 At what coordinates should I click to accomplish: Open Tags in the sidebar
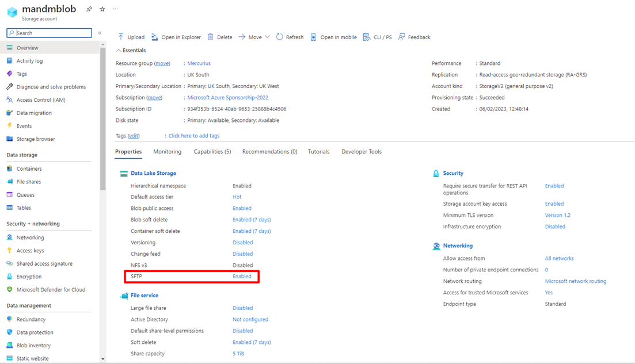click(21, 74)
